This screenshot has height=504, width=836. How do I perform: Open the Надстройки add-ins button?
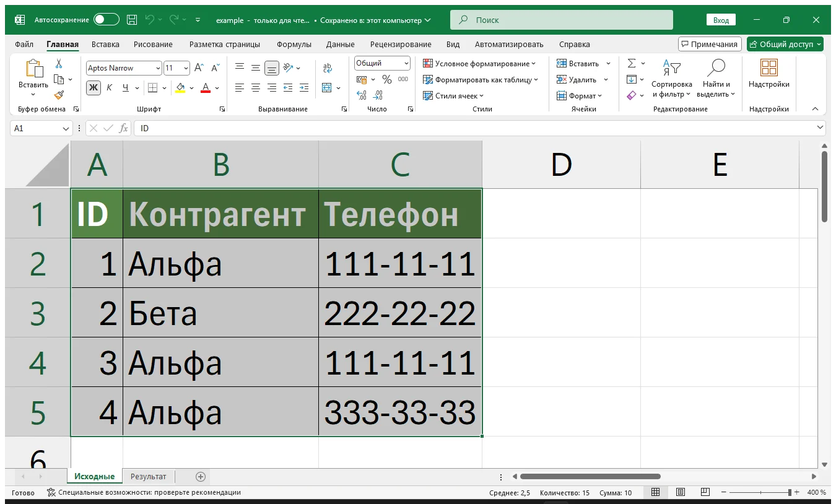(x=769, y=74)
